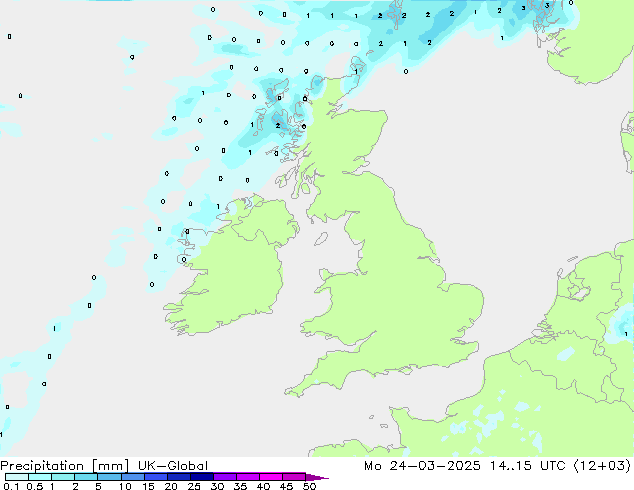Image resolution: width=634 pixels, height=490 pixels.
Task: Select the '25' legend scale label
Action: [194, 486]
